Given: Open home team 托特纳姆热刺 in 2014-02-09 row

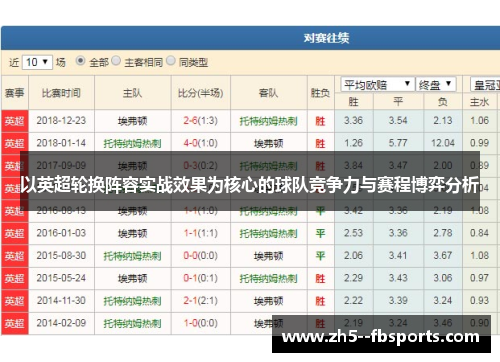Looking at the screenshot, I should (132, 323).
